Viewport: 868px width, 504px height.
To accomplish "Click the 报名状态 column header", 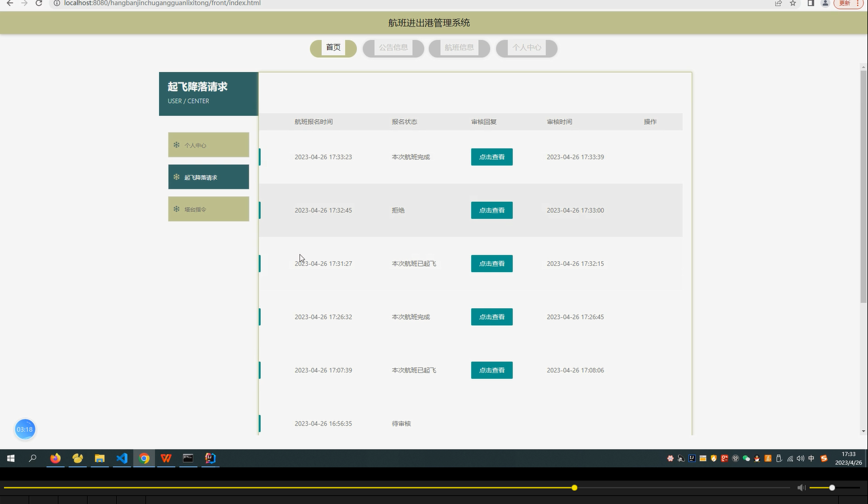I will coord(404,122).
